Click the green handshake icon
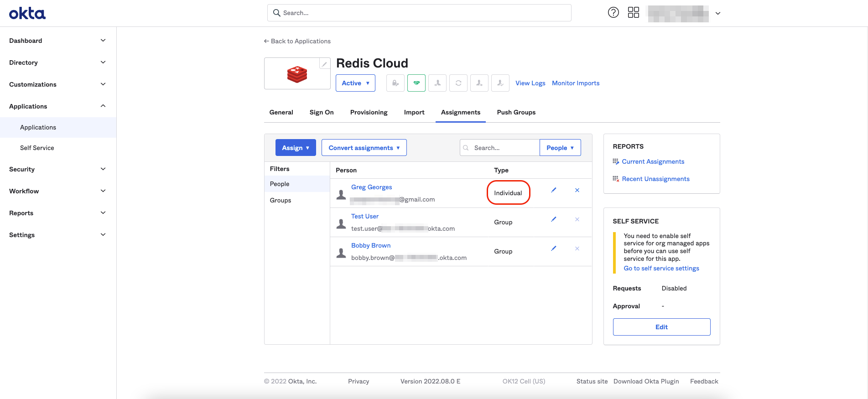The height and width of the screenshot is (399, 868). point(416,83)
